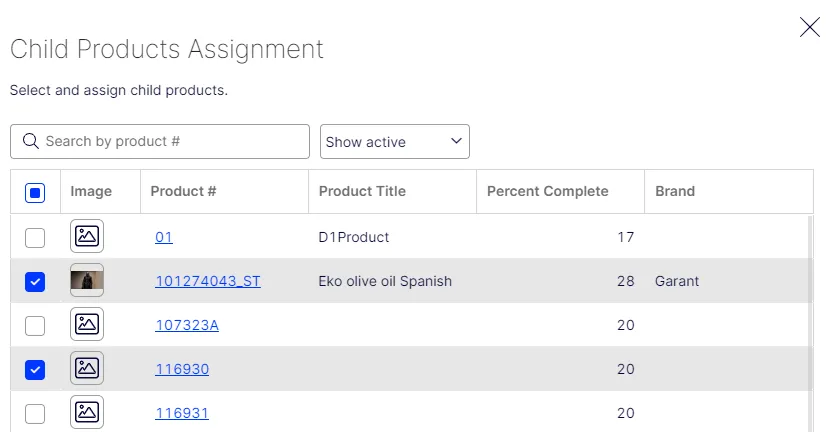Check the box for product 01
The width and height of the screenshot is (831, 432).
[x=35, y=237]
